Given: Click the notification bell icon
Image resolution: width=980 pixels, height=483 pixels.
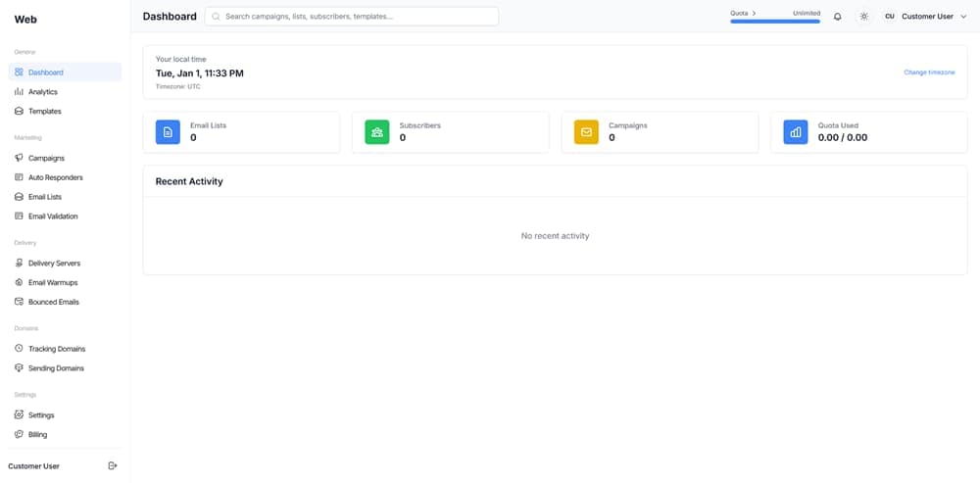Looking at the screenshot, I should coord(837,17).
